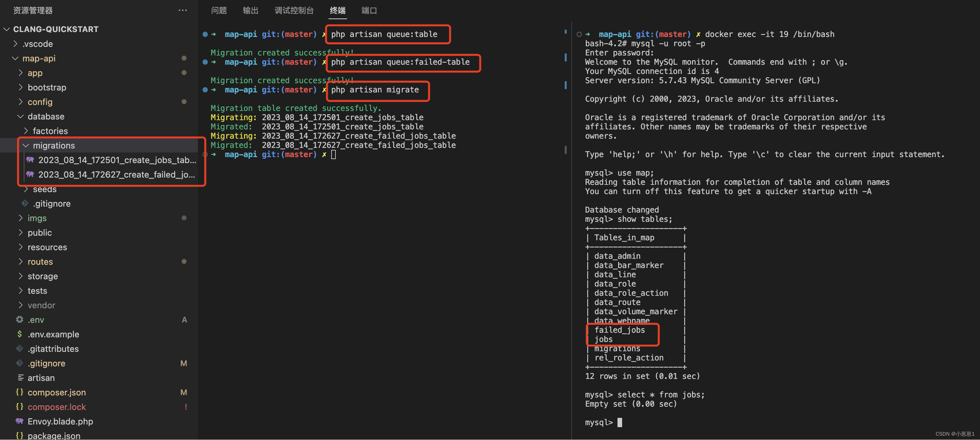Click the docker exec command status circle

click(x=579, y=34)
